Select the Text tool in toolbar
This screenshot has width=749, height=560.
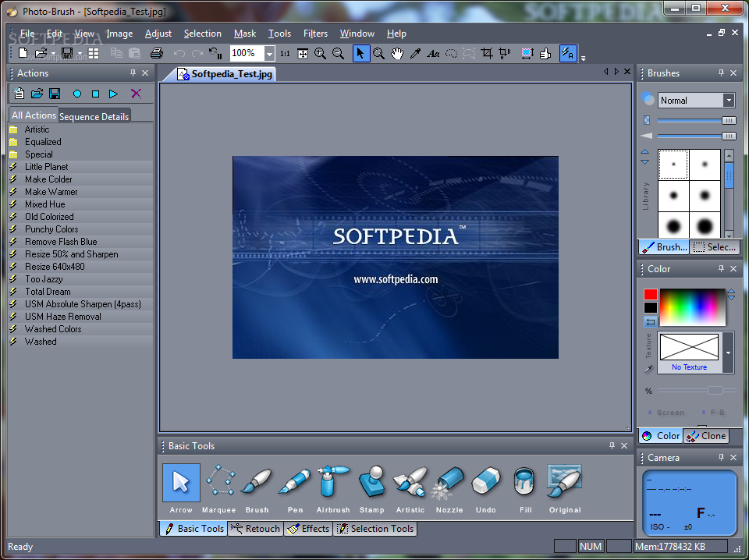433,54
